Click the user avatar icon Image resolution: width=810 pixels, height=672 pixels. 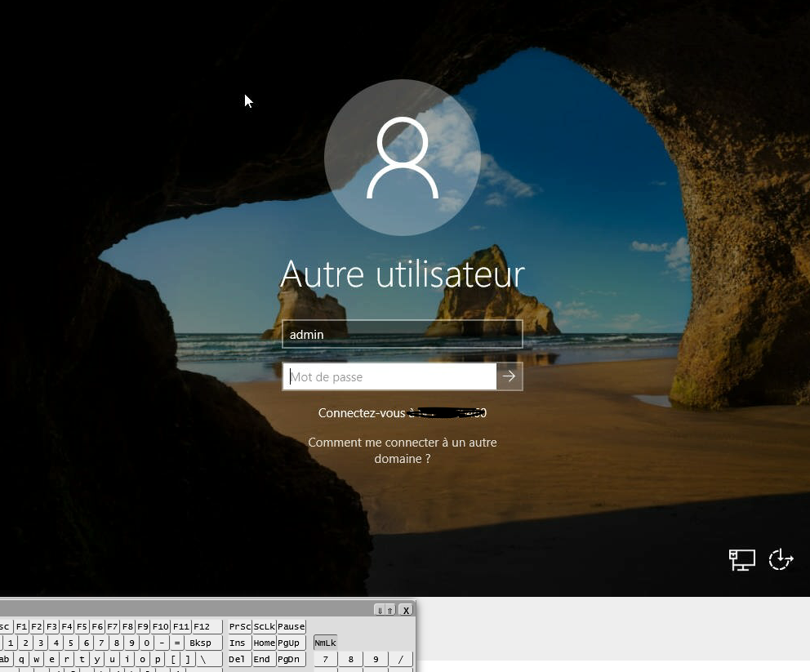tap(402, 158)
